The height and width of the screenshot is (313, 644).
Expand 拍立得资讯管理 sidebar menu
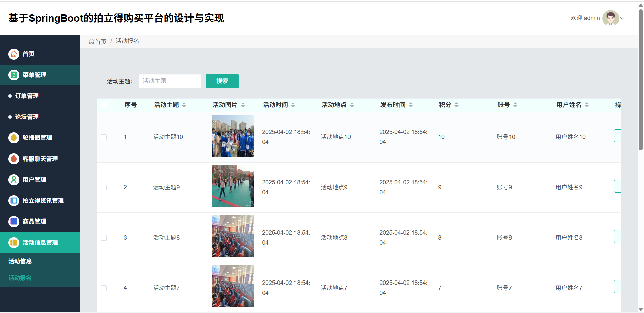point(40,201)
